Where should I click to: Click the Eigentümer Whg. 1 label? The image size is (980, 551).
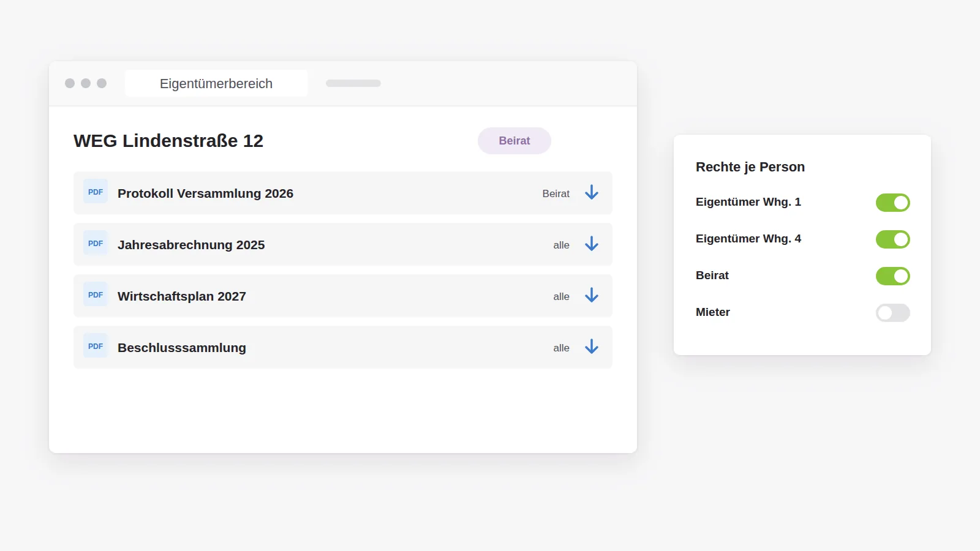(x=748, y=202)
